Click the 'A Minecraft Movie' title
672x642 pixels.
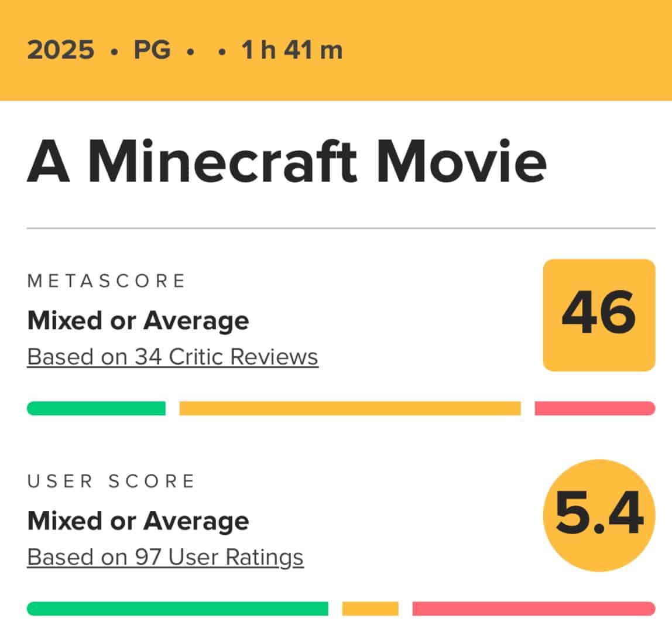click(287, 162)
